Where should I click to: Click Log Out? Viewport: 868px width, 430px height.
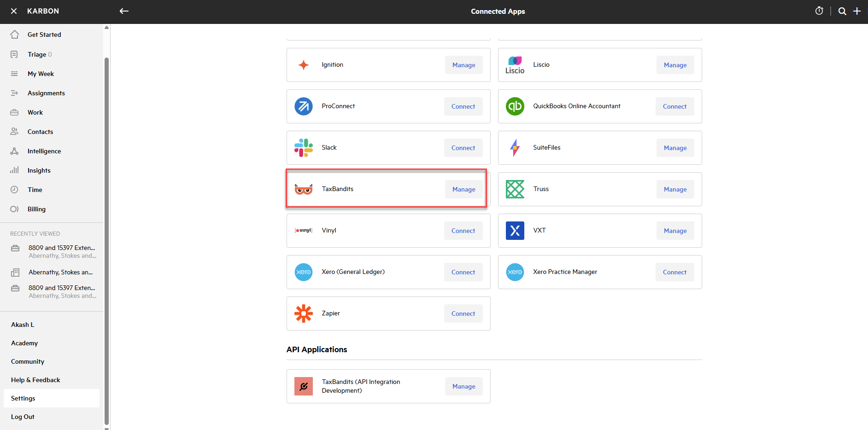tap(23, 417)
